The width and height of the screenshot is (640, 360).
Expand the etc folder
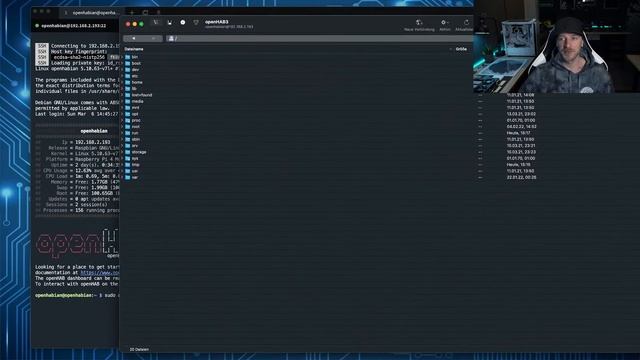tap(122, 76)
